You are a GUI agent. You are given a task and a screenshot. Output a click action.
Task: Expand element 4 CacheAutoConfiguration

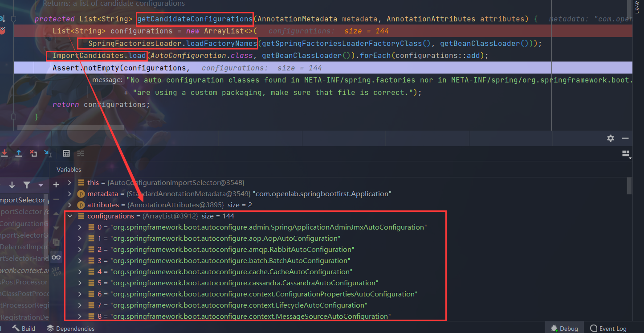pyautogui.click(x=80, y=272)
